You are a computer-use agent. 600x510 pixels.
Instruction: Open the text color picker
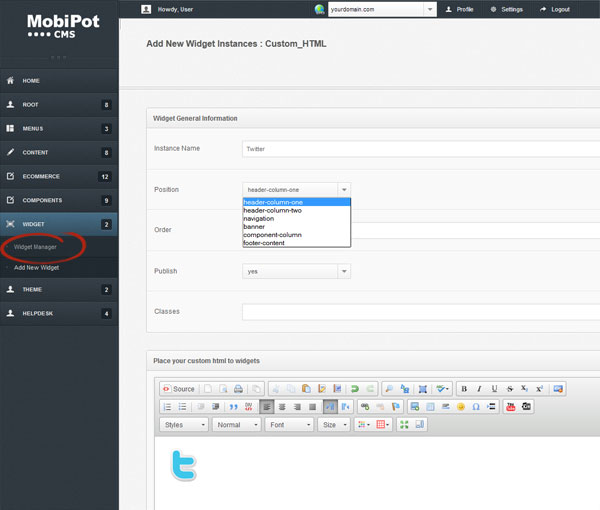(364, 424)
